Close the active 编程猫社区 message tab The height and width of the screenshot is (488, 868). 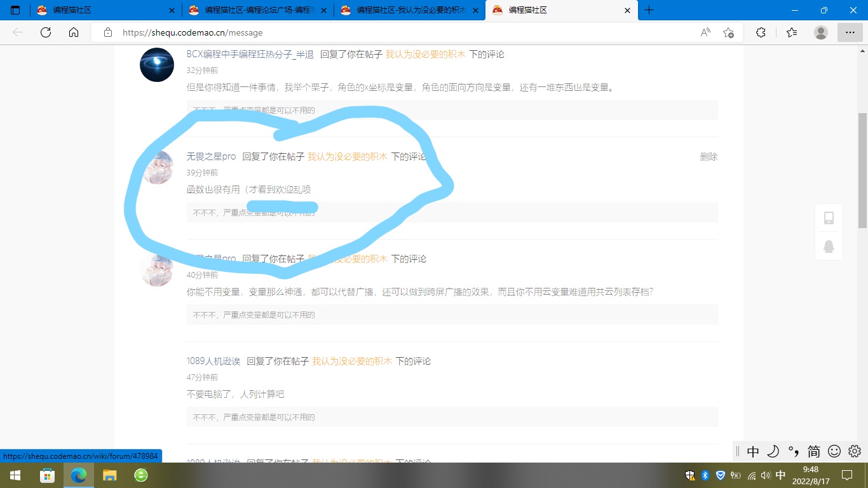coord(628,10)
